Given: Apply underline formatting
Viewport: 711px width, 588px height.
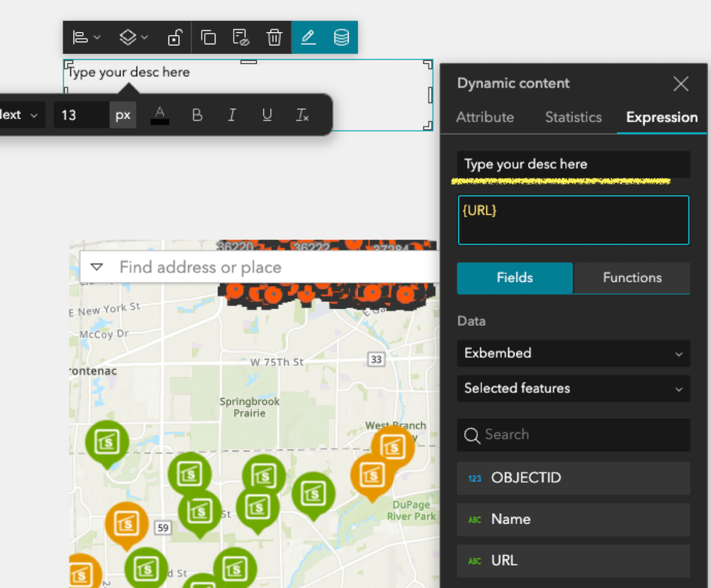Looking at the screenshot, I should (267, 115).
